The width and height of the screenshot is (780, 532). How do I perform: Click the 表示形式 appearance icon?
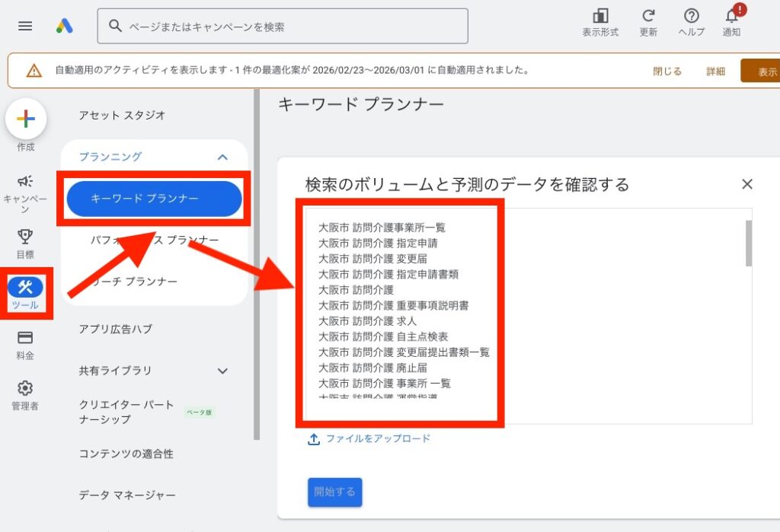[x=600, y=17]
